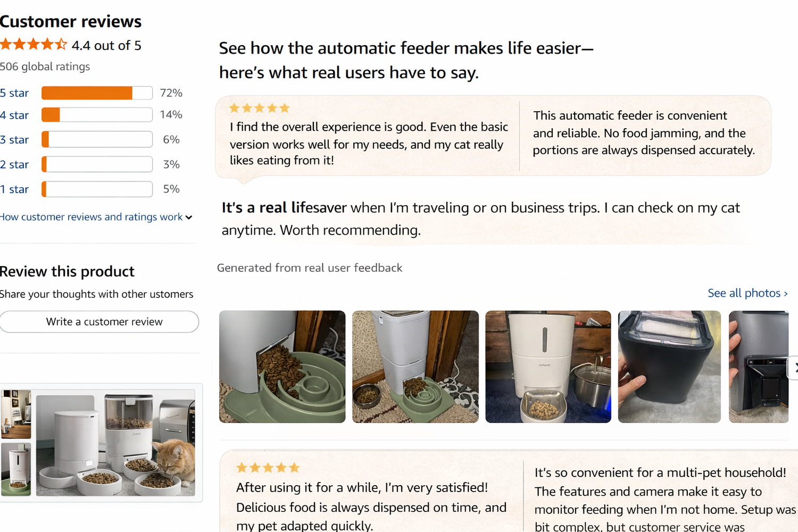This screenshot has width=798, height=532.
Task: Select the "1 star" reviews link
Action: coord(14,189)
